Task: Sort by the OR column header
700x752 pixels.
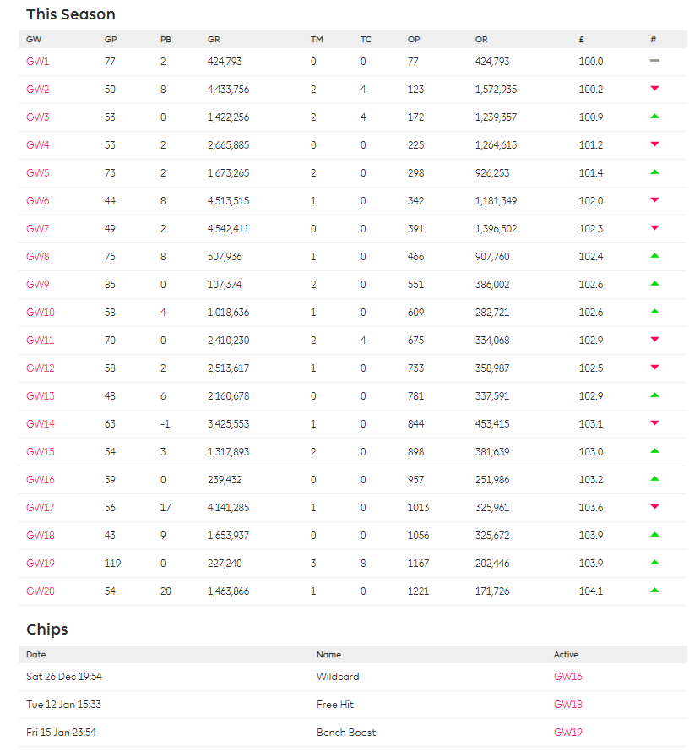Action: pyautogui.click(x=481, y=39)
